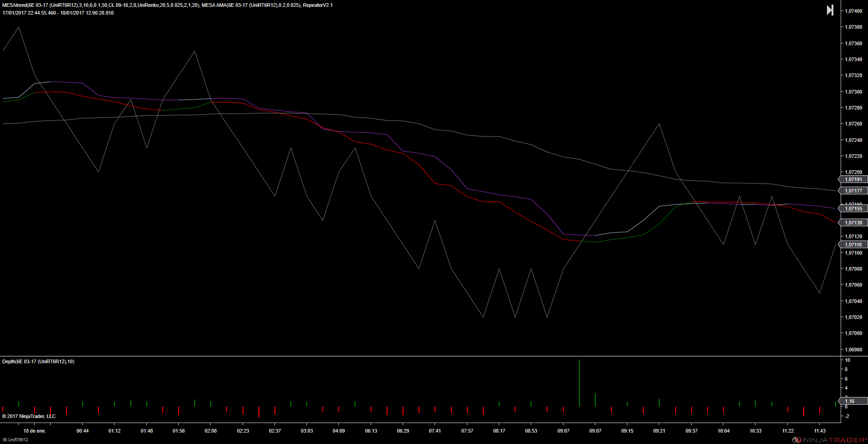Select the 1,07110 price marker

point(852,245)
